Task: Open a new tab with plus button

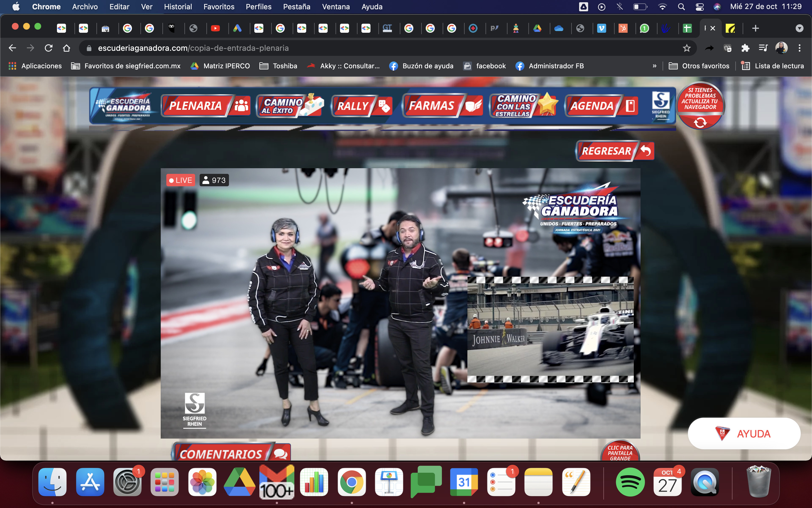Action: 755,28
